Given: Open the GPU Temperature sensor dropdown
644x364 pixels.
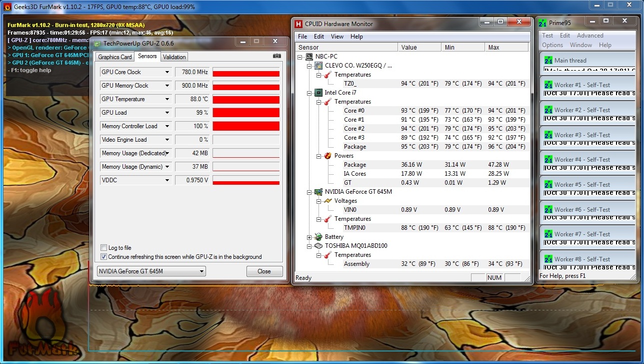Looking at the screenshot, I should point(167,99).
